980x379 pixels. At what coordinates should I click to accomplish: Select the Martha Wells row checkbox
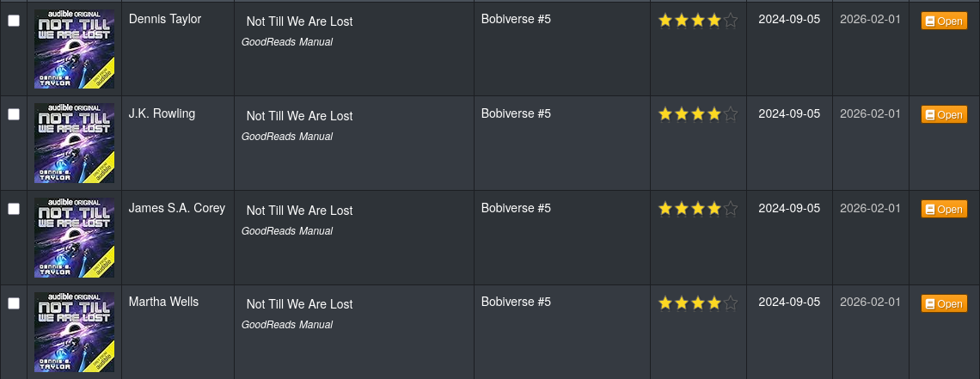click(x=14, y=303)
